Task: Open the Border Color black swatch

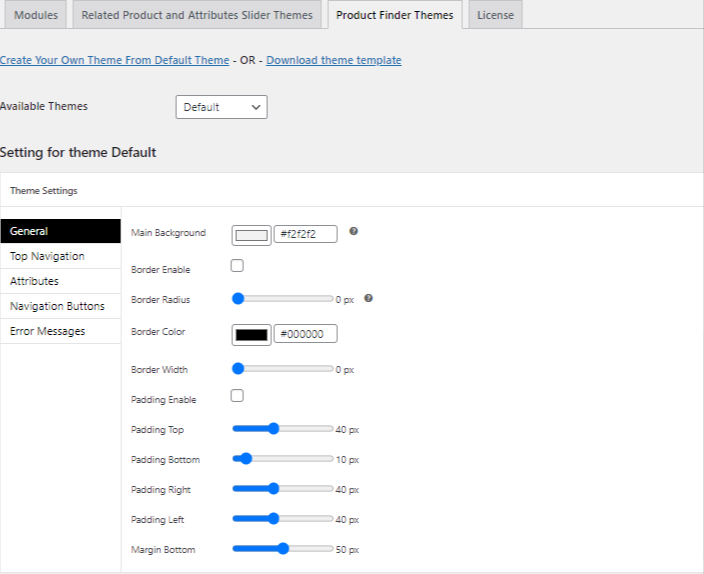Action: click(x=251, y=334)
